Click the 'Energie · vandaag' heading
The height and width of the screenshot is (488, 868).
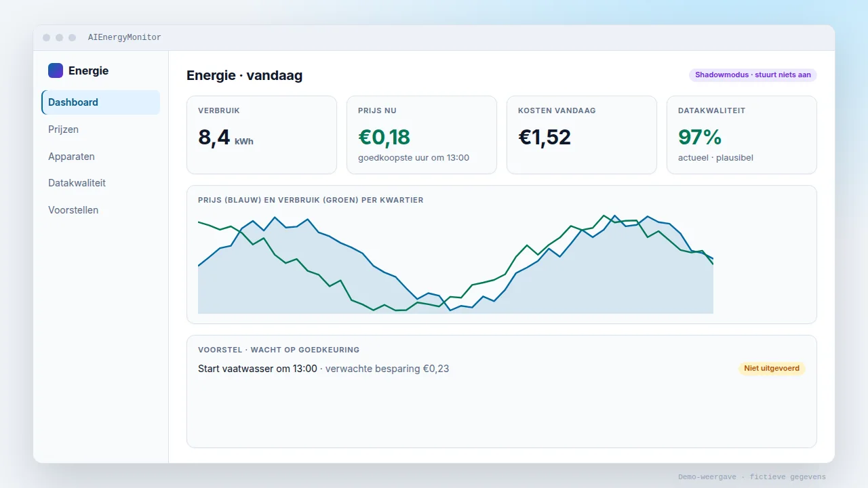click(x=245, y=75)
